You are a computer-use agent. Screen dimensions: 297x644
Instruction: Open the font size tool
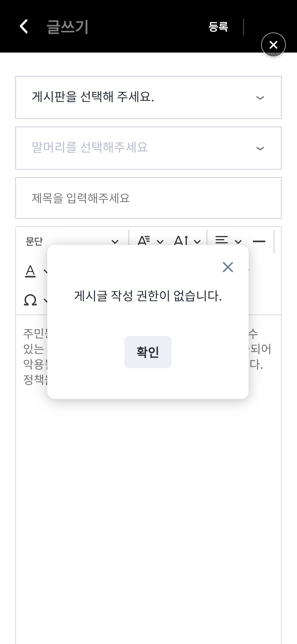181,241
